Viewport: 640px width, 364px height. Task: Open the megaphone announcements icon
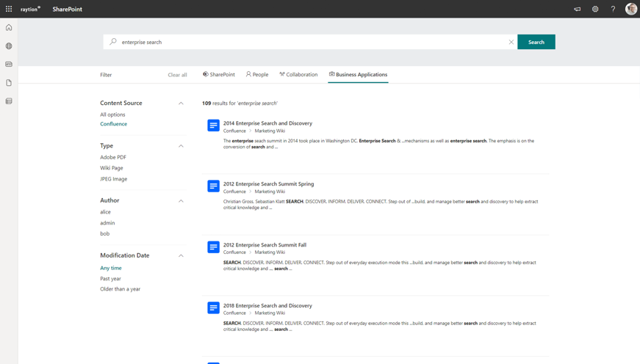pyautogui.click(x=577, y=9)
